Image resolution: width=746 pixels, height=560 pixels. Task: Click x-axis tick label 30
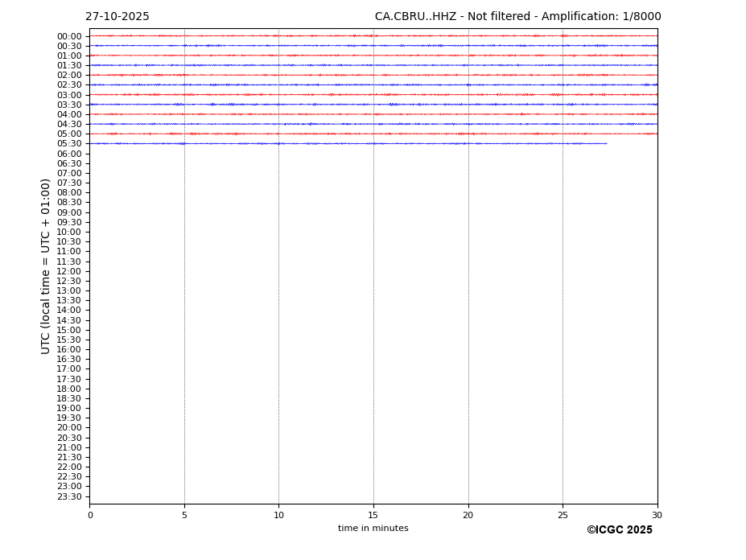tap(657, 516)
